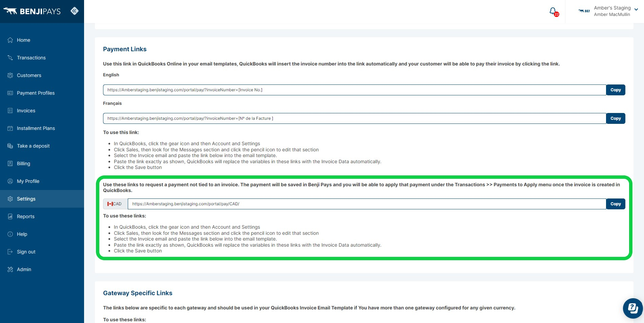The height and width of the screenshot is (323, 644).
Task: Click the CAD portal link field
Action: point(367,204)
